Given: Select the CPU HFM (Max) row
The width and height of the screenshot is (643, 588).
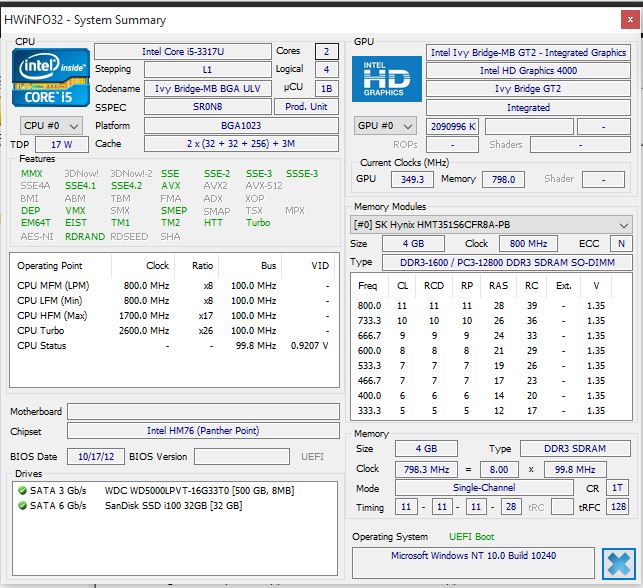Looking at the screenshot, I should 173,316.
